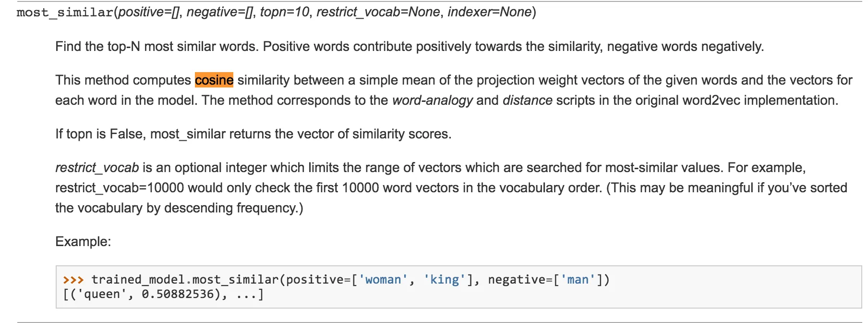Click the 'queen' result in output line
The height and width of the screenshot is (323, 868).
102,294
